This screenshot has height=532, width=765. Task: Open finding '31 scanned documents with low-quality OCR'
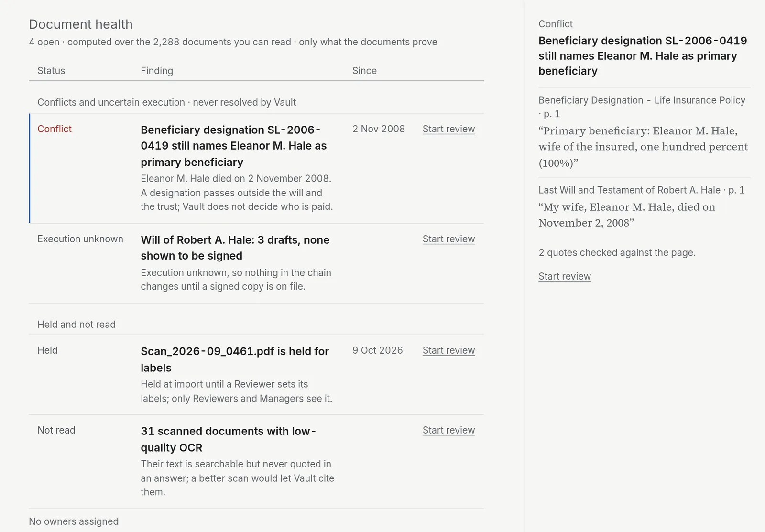point(229,439)
